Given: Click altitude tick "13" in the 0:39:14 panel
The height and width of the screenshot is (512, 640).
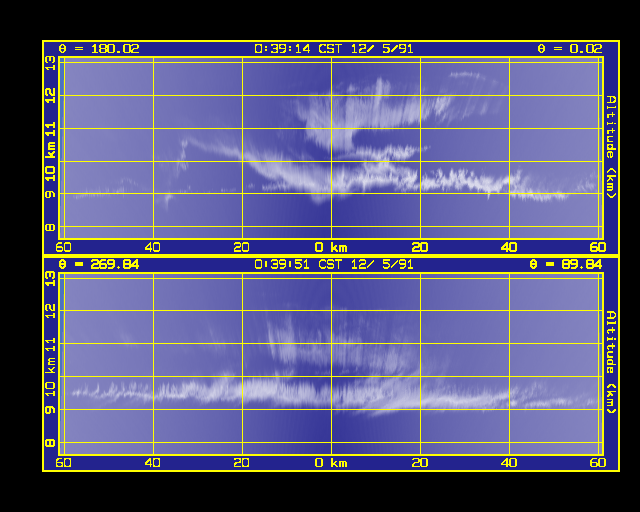Looking at the screenshot, I should pyautogui.click(x=50, y=63).
